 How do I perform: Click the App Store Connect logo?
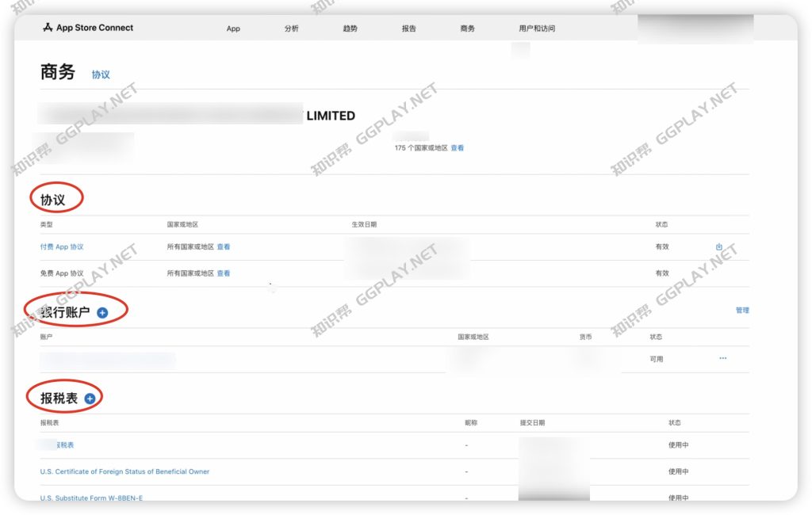[88, 28]
